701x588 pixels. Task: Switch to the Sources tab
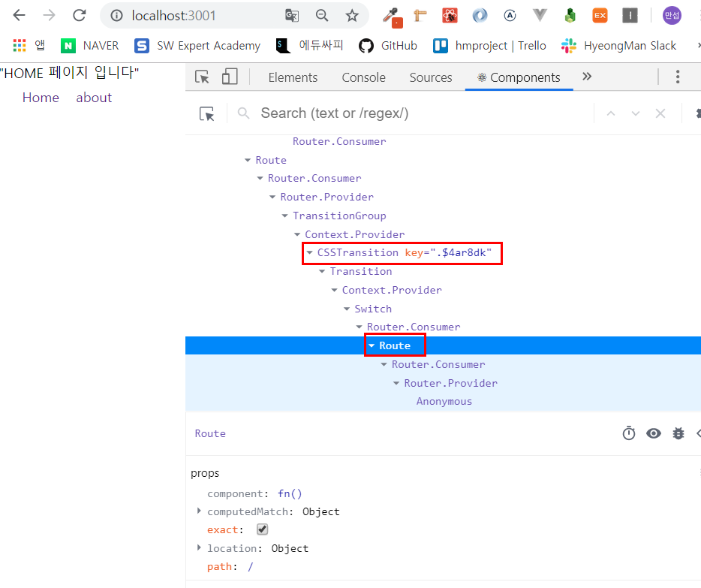click(431, 77)
